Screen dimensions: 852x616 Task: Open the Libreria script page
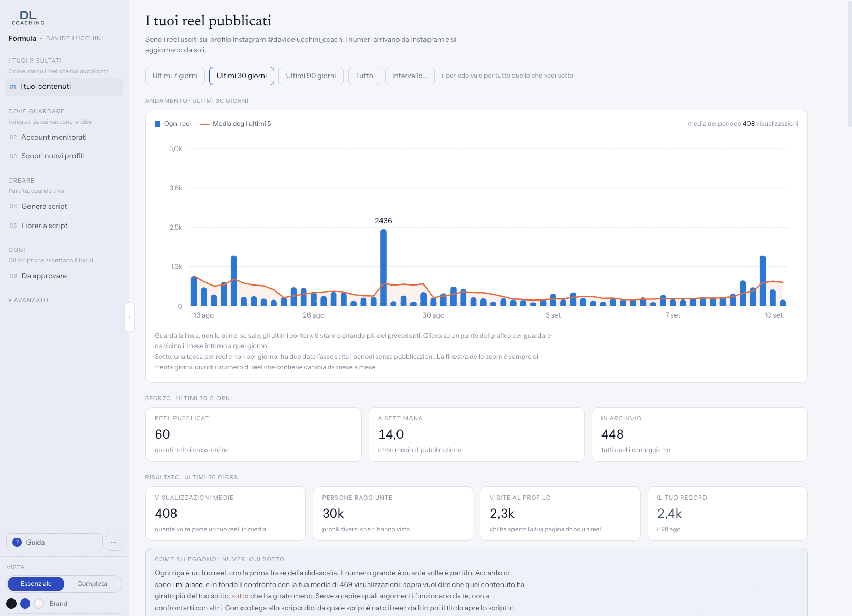[x=64, y=226]
